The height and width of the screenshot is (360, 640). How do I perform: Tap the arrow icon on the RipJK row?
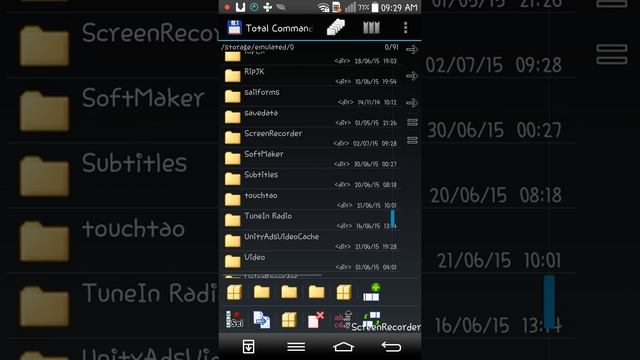(x=412, y=76)
